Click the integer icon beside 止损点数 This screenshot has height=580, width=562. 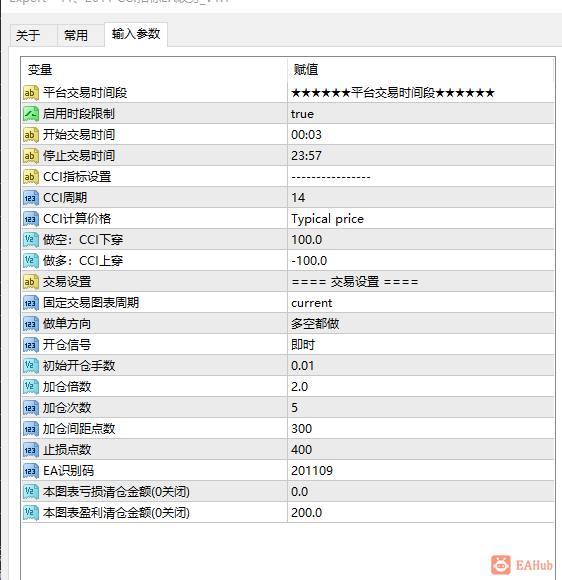31,450
